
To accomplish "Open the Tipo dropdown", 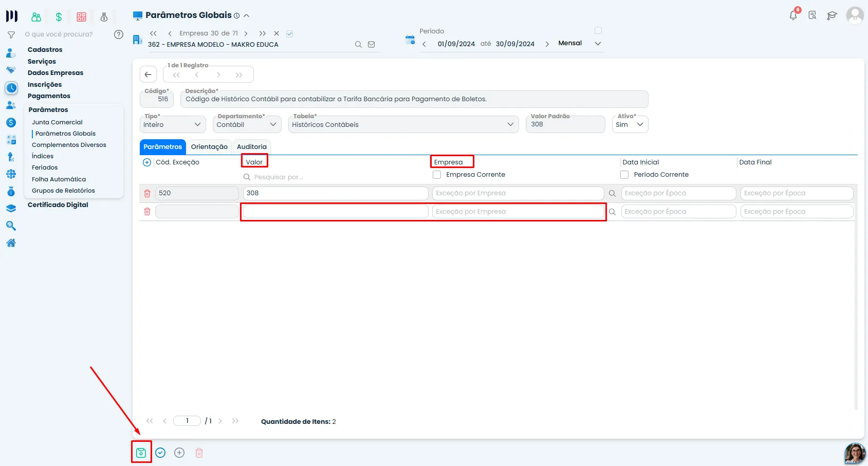I will [x=173, y=124].
